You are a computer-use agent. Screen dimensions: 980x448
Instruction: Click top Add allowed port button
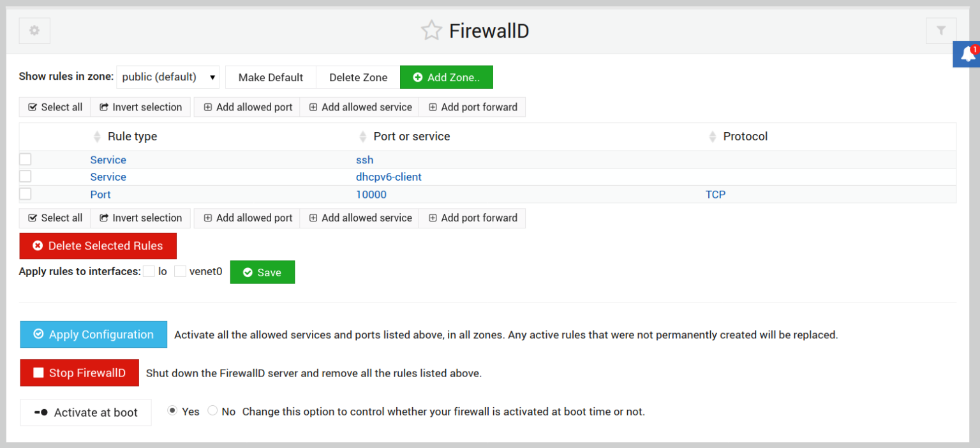[247, 107]
